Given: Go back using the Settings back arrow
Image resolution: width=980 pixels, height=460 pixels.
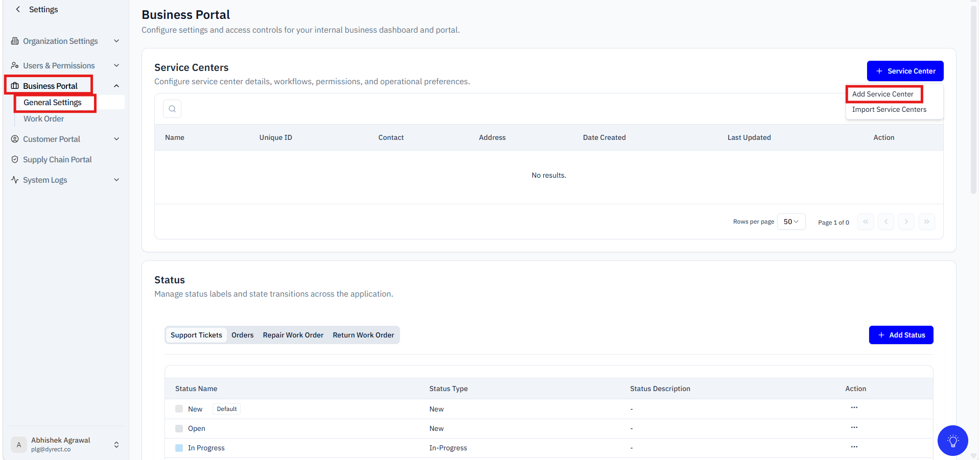Looking at the screenshot, I should click(x=18, y=9).
